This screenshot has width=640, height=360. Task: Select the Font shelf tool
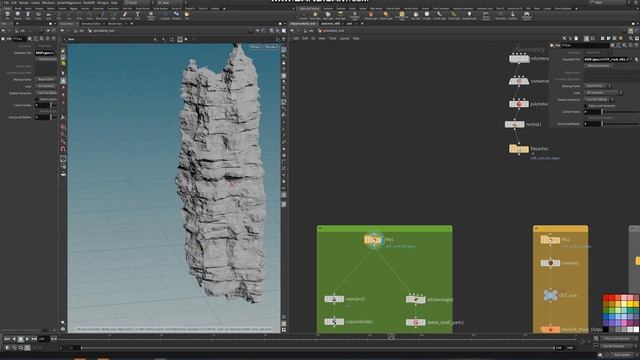coord(138,16)
